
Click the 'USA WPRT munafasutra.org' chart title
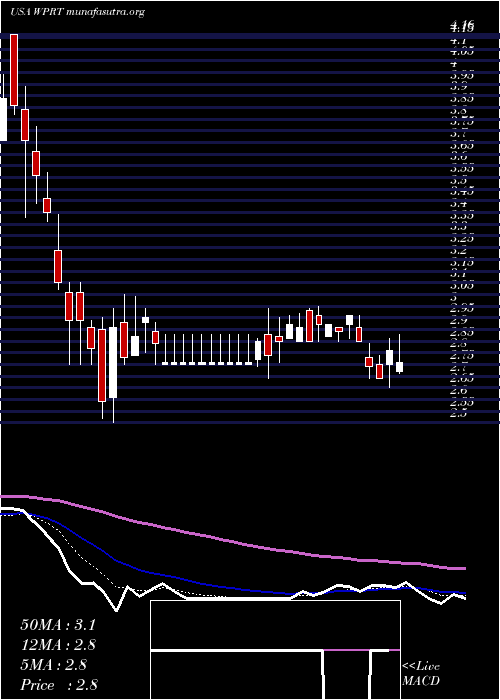tap(77, 12)
